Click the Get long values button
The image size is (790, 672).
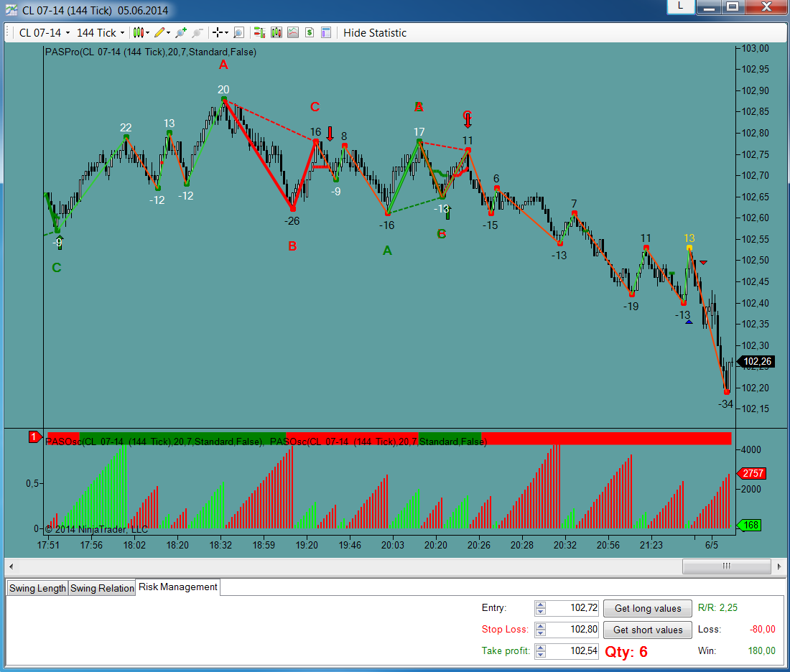647,609
